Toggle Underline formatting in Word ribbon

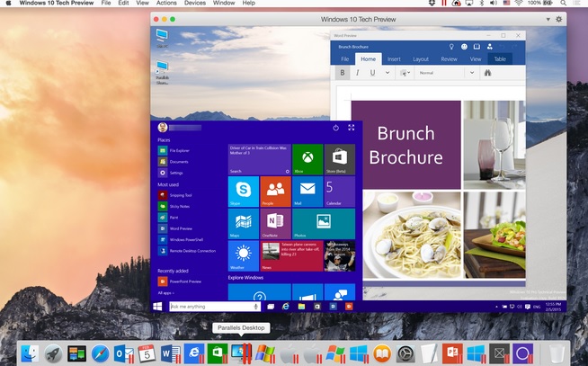pyautogui.click(x=372, y=73)
